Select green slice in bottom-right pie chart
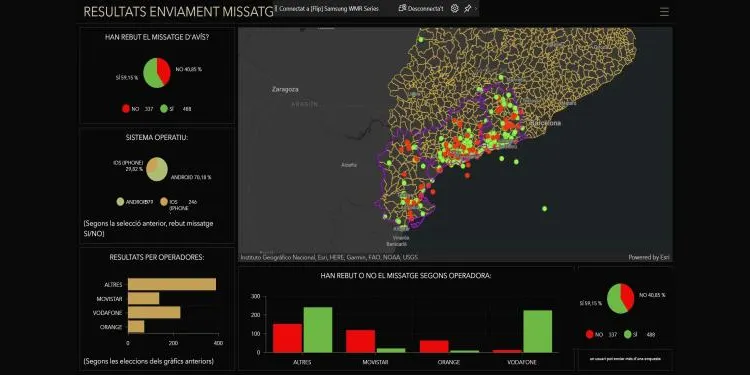Image resolution: width=750 pixels, height=375 pixels. tap(615, 300)
